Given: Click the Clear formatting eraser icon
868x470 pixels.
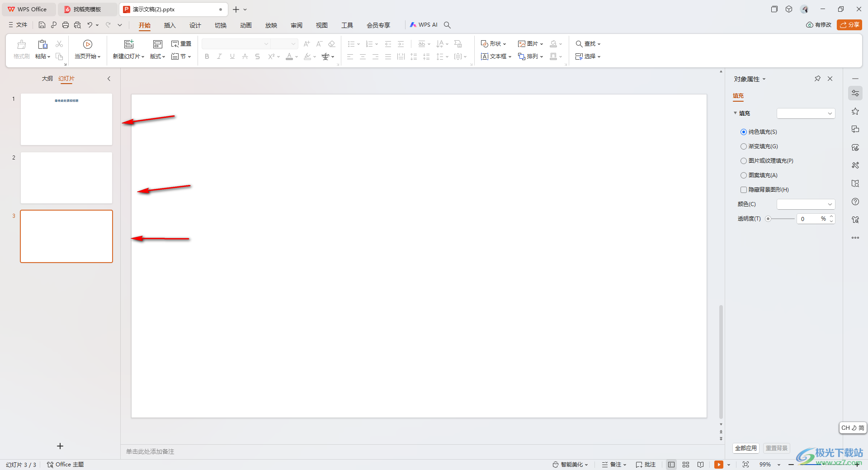Looking at the screenshot, I should 331,44.
